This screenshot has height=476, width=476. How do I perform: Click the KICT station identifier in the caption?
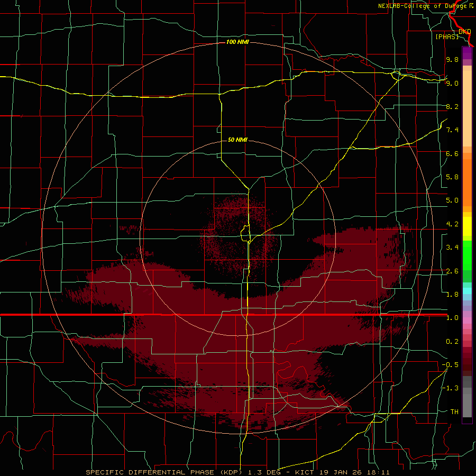(x=305, y=472)
